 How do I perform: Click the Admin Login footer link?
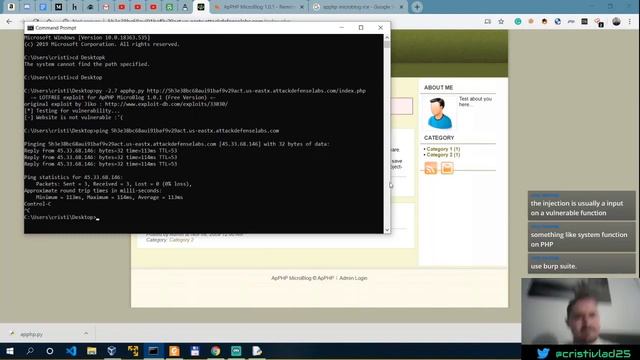tap(353, 278)
